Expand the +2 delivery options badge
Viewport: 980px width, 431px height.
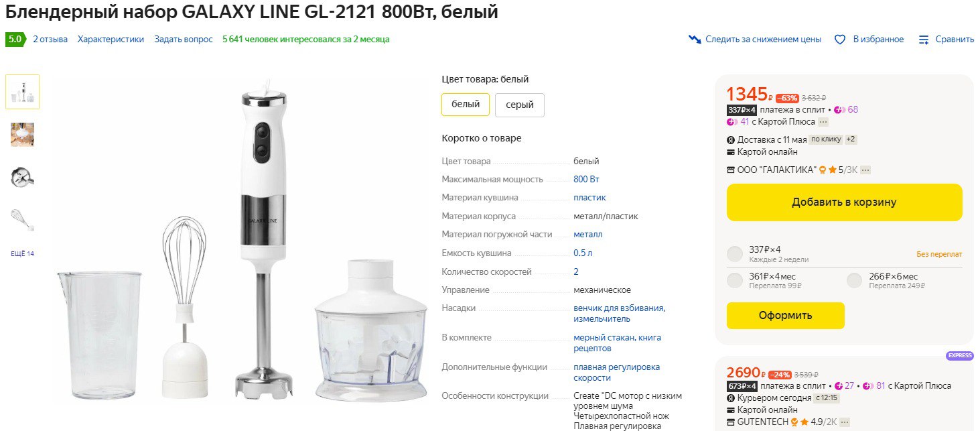pos(851,139)
